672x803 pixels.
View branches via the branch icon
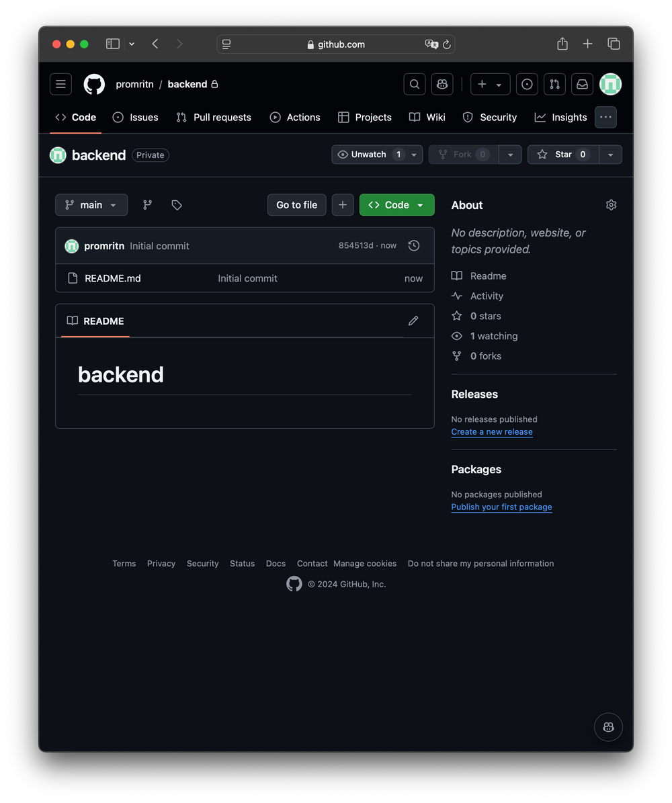pyautogui.click(x=148, y=205)
